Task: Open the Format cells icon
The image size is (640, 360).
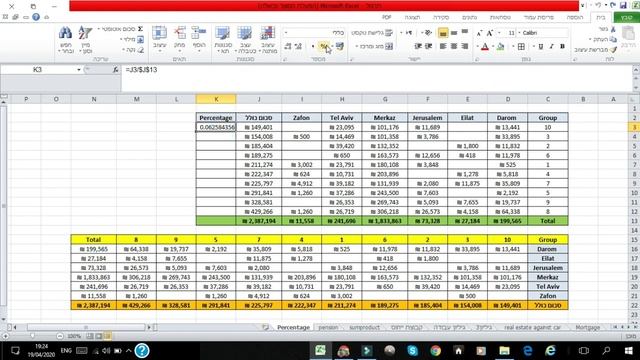Action: (x=159, y=37)
